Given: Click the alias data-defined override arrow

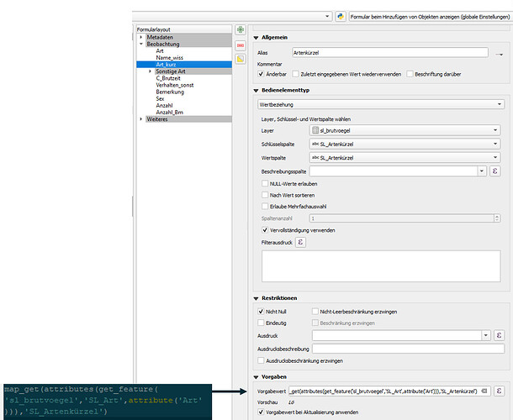Looking at the screenshot, I should coord(500,54).
